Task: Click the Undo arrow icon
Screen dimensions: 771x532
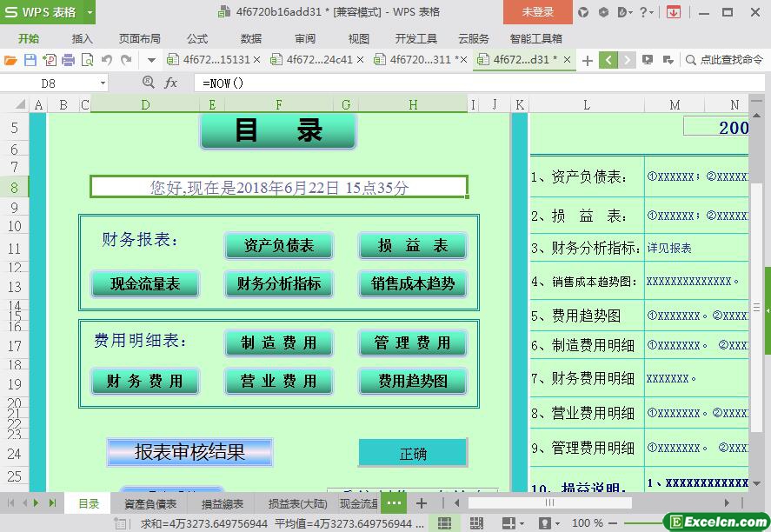Action: 106,60
